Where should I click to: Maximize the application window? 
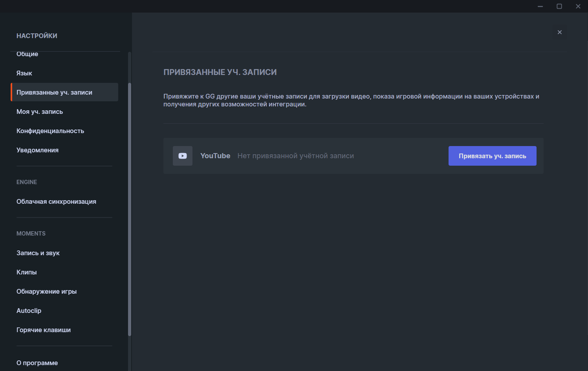tap(559, 6)
